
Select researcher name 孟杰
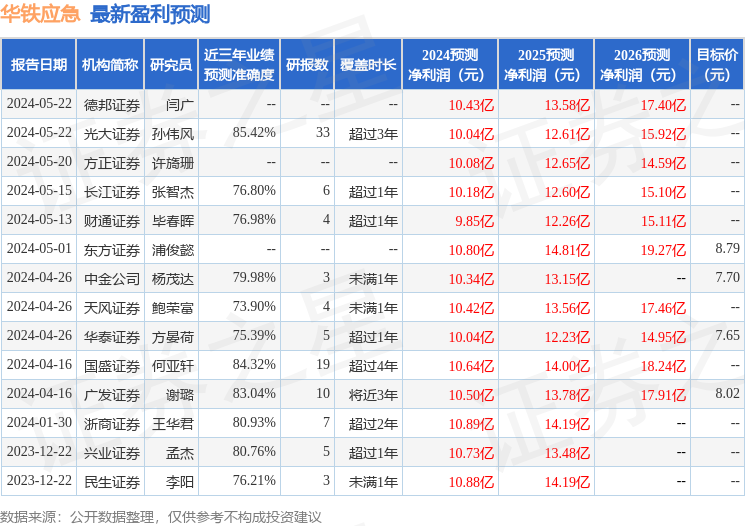coord(180,453)
